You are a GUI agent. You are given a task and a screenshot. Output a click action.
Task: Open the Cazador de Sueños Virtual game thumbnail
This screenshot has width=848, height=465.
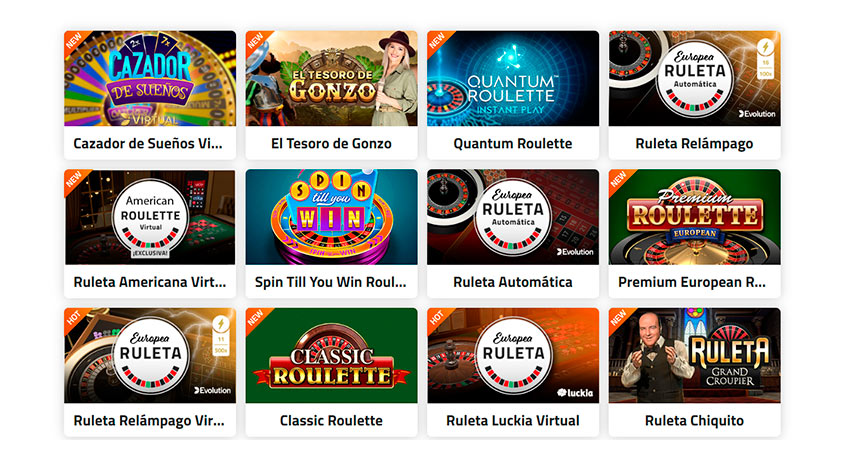(x=150, y=78)
